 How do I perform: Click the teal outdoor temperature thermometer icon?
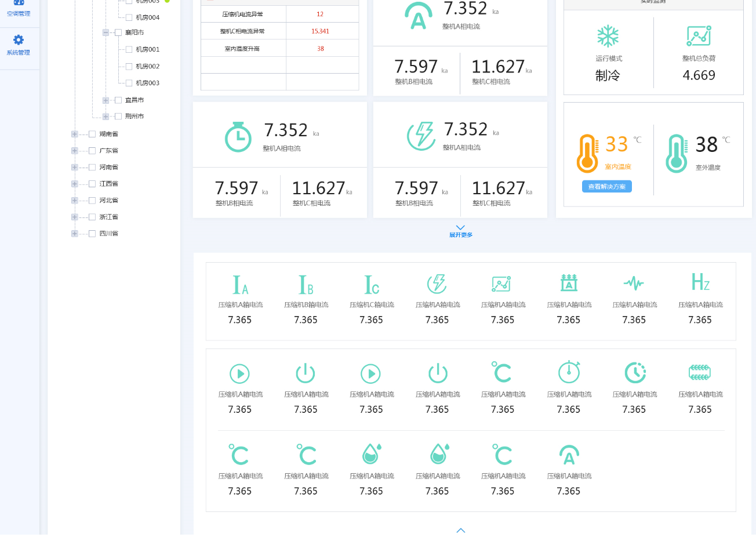677,153
